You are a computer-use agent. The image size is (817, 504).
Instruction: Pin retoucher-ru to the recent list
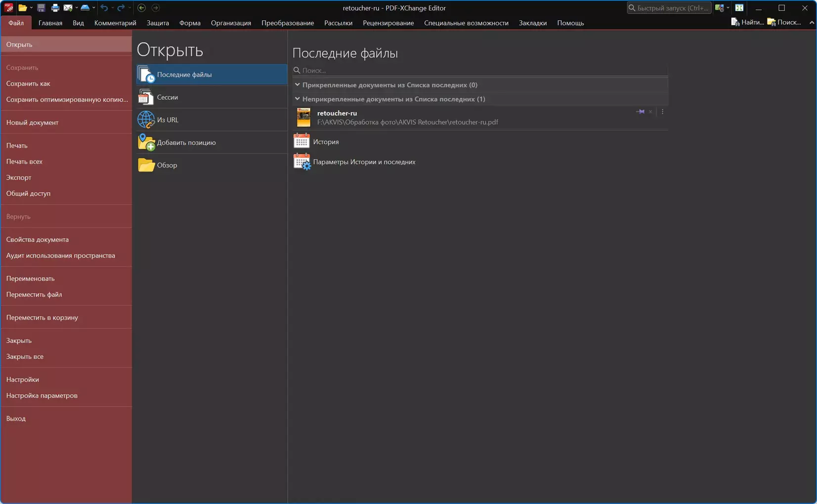[x=641, y=112]
